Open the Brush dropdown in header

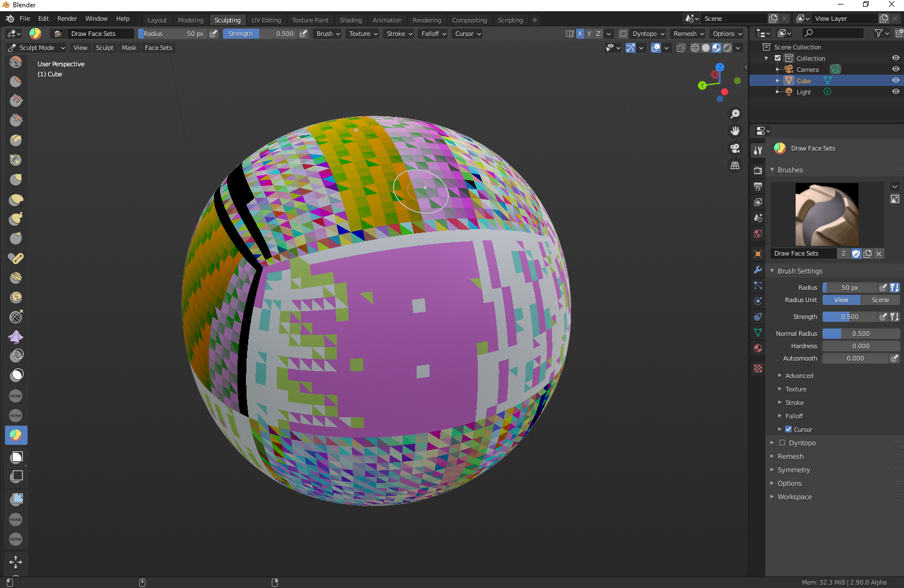click(328, 34)
